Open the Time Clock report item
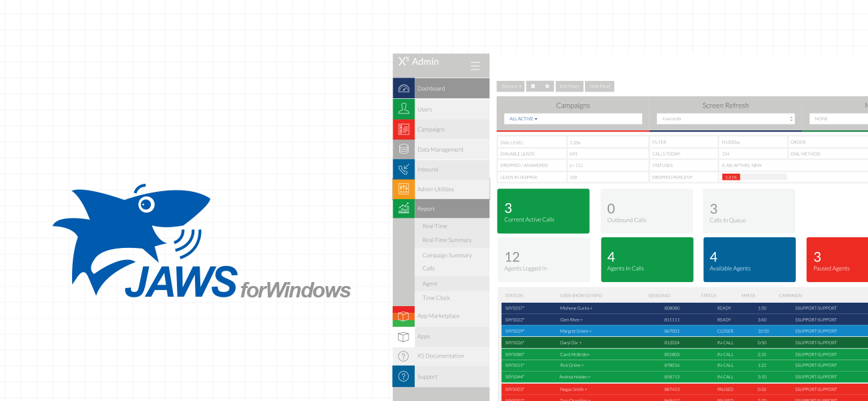Screen dimensions: 868x401 [x=436, y=298]
